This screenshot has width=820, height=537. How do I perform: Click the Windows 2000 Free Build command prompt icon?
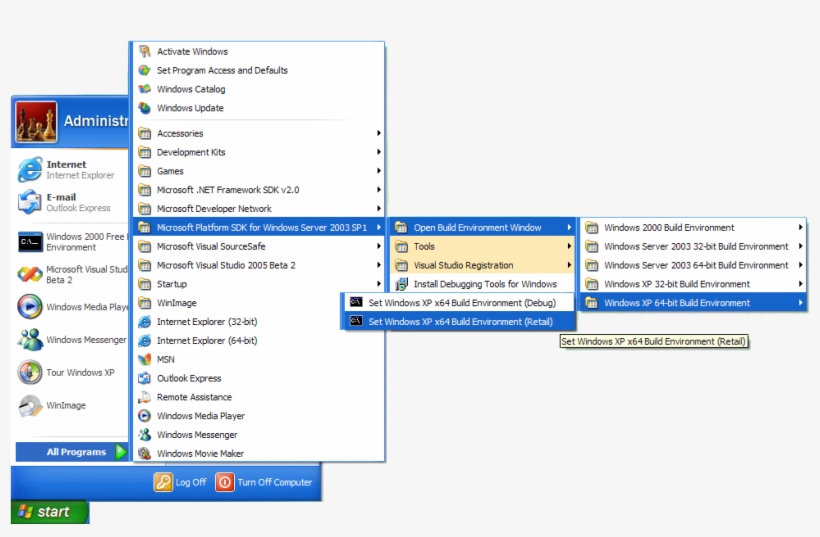pos(30,242)
